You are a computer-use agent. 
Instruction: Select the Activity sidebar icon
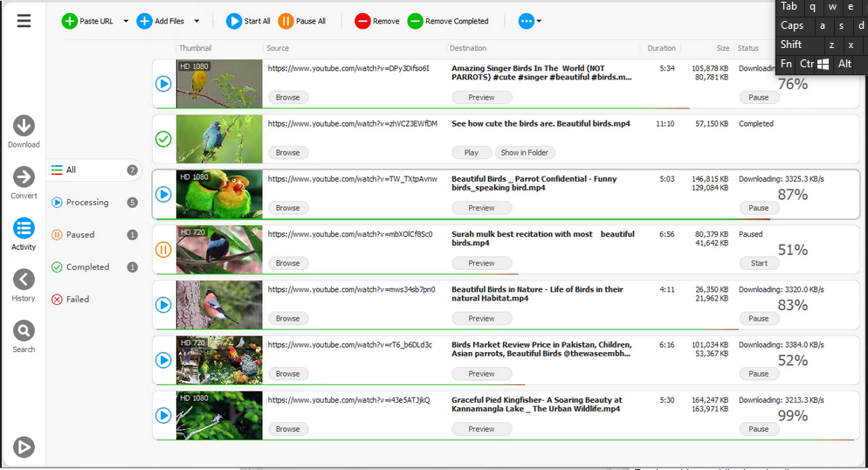click(x=24, y=229)
